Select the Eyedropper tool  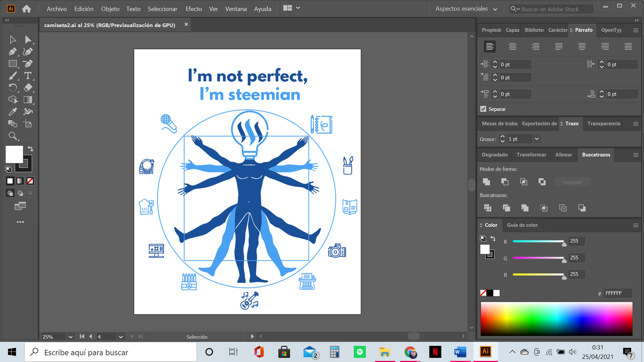(13, 112)
